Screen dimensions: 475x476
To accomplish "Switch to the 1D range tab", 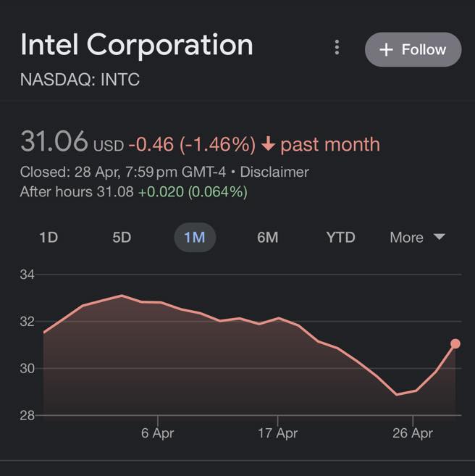I will click(x=48, y=237).
